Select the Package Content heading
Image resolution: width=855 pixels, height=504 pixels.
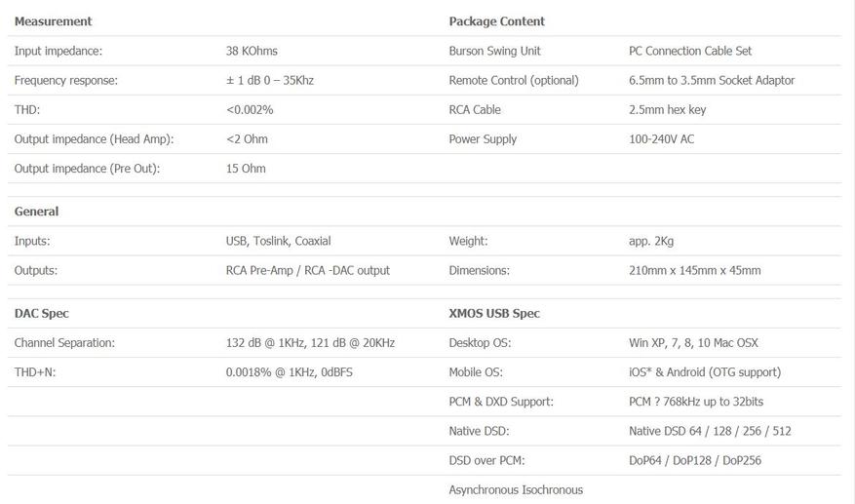tap(497, 21)
